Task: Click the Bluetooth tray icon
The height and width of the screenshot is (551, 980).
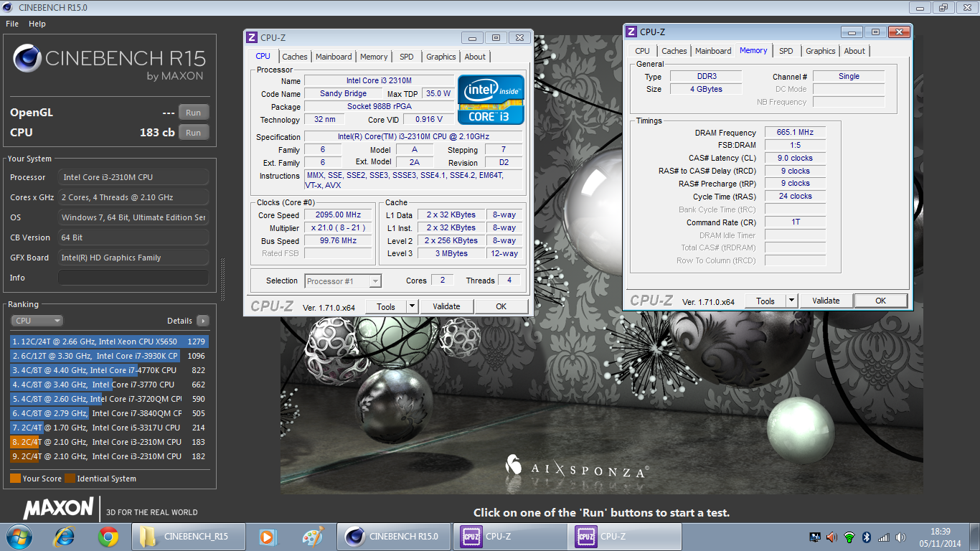Action: (867, 537)
